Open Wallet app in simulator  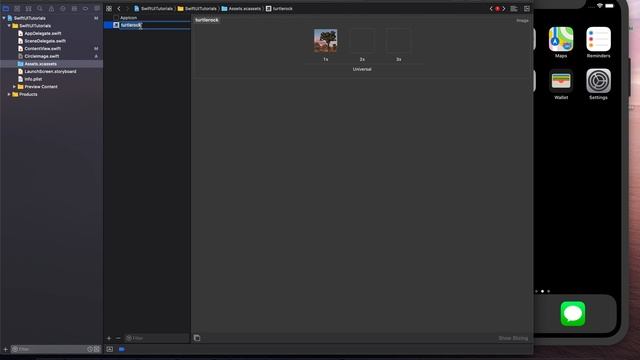tap(561, 81)
